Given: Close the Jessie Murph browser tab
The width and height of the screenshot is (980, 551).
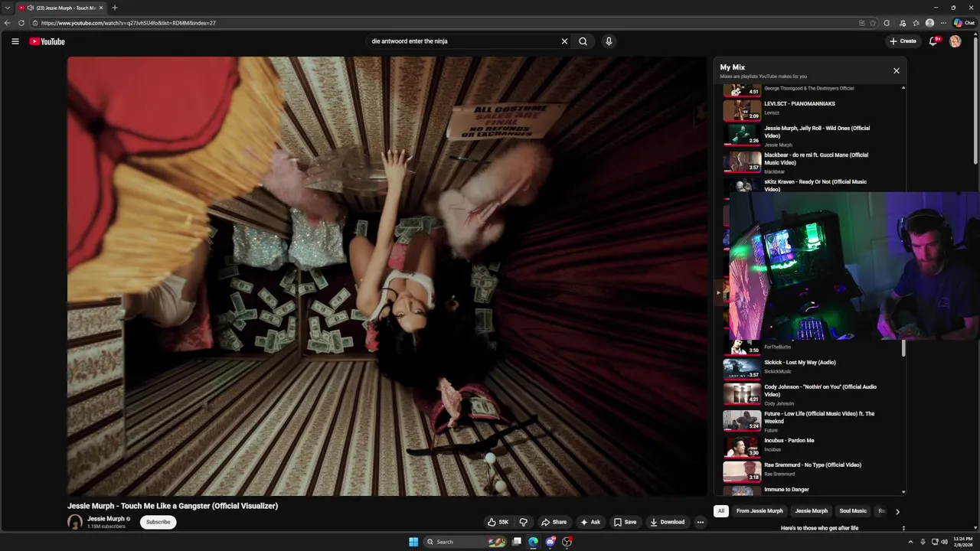Looking at the screenshot, I should (101, 8).
